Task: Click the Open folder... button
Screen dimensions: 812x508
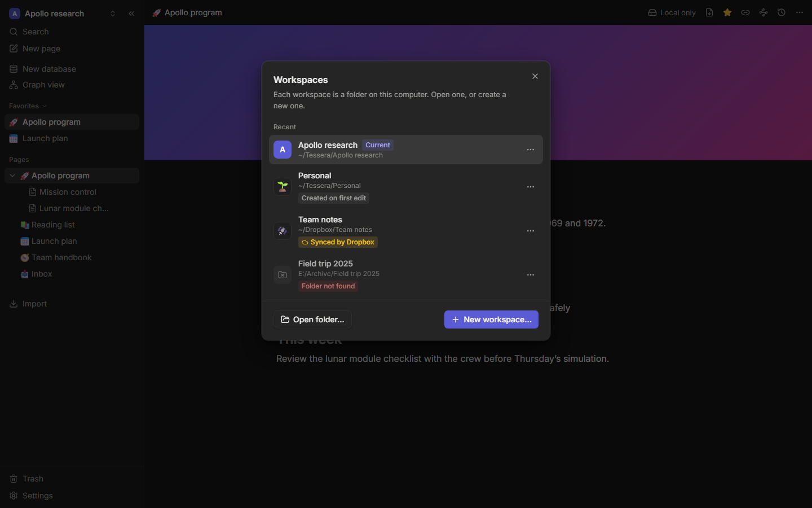Action: click(312, 319)
